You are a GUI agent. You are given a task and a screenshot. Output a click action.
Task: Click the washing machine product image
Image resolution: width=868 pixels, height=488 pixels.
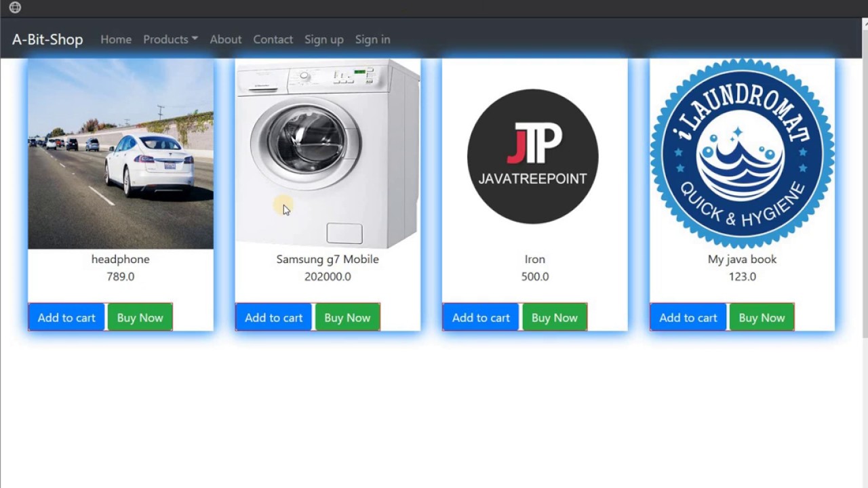click(x=328, y=154)
